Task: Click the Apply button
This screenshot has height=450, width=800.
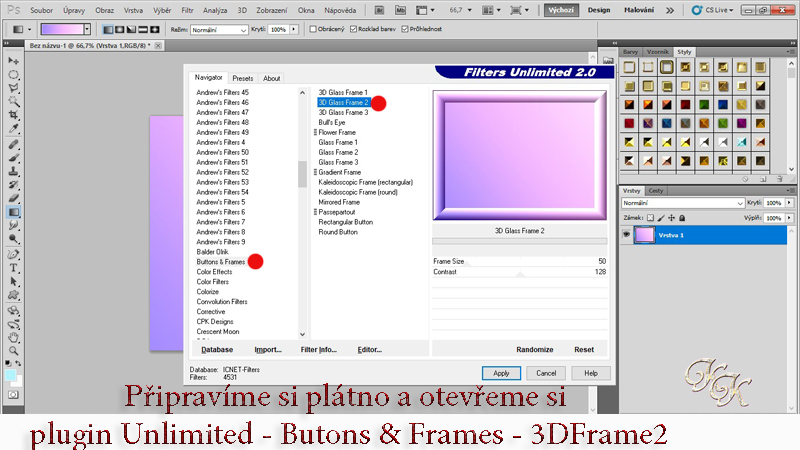Action: point(501,373)
